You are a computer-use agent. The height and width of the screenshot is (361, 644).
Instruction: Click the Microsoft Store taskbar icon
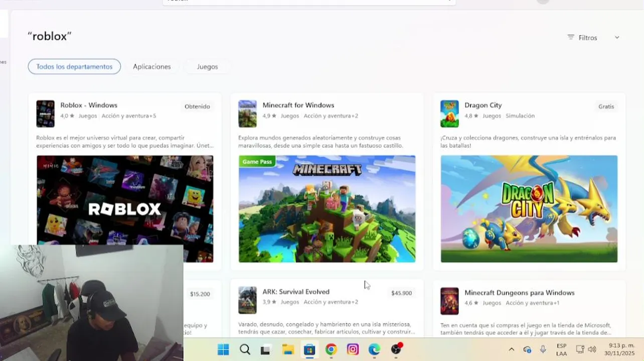tap(309, 349)
